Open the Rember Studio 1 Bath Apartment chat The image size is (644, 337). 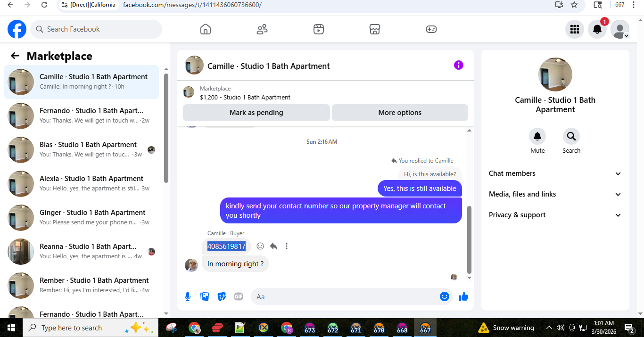coord(82,286)
